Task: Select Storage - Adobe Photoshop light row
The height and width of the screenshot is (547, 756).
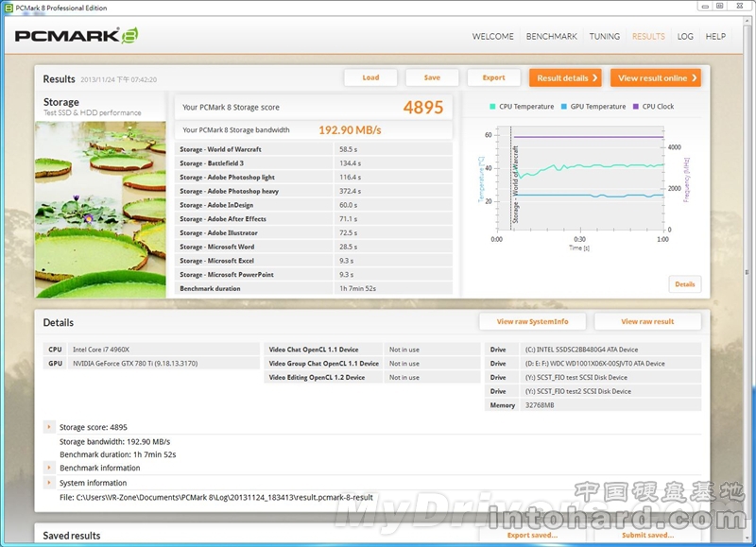Action: (x=314, y=178)
